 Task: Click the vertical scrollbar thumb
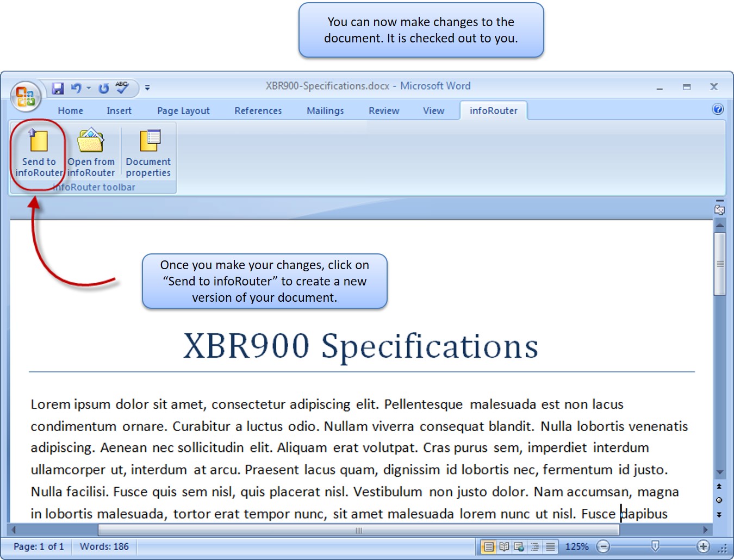720,264
